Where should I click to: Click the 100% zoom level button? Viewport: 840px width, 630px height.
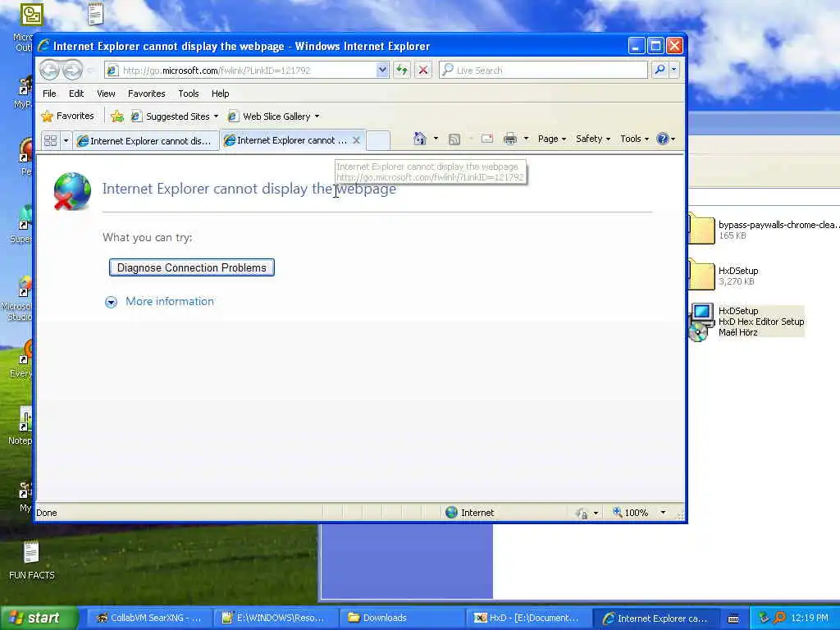coord(631,513)
